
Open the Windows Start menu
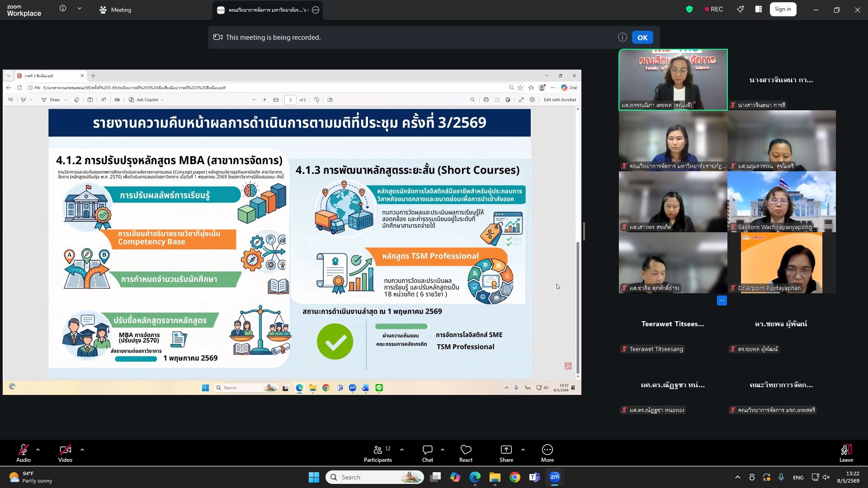point(314,477)
